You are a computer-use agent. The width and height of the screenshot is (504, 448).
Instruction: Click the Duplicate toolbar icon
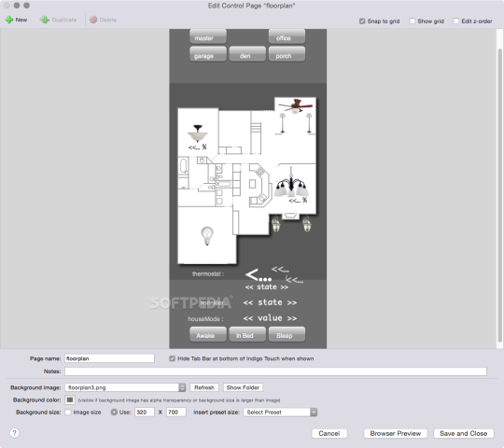point(44,20)
